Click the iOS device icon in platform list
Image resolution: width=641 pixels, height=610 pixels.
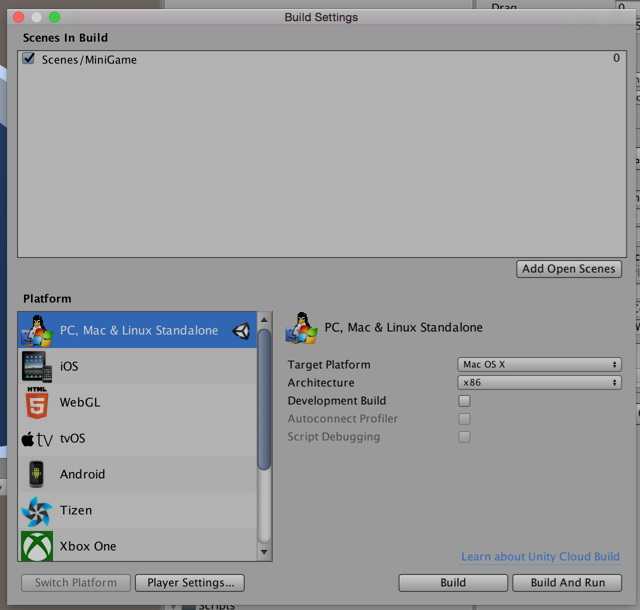(37, 366)
